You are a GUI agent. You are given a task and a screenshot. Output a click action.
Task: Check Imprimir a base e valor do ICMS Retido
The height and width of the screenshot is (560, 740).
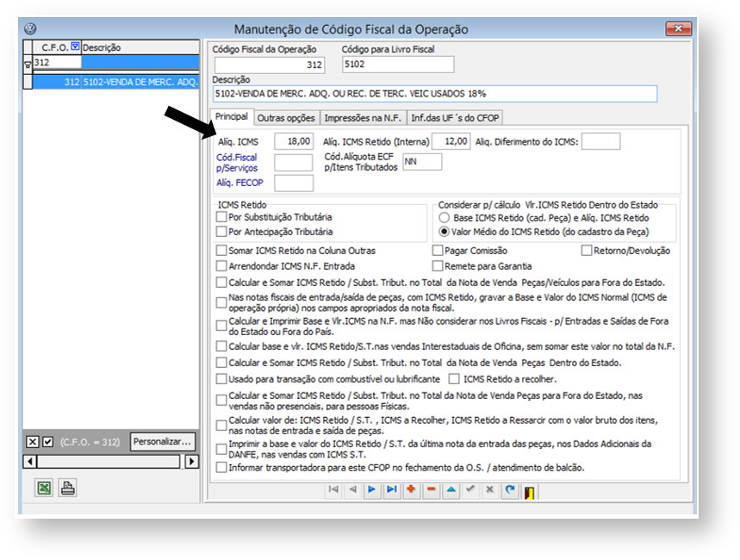(x=221, y=449)
